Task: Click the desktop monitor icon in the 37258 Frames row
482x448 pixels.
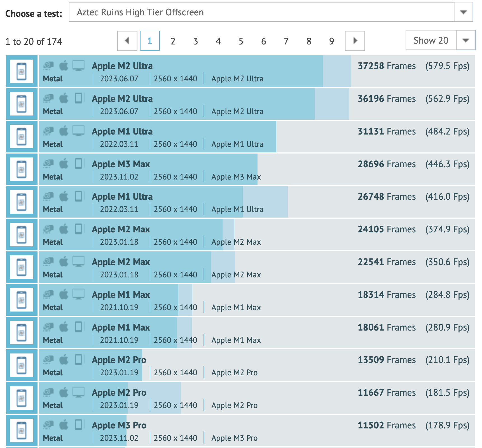Action: [78, 66]
